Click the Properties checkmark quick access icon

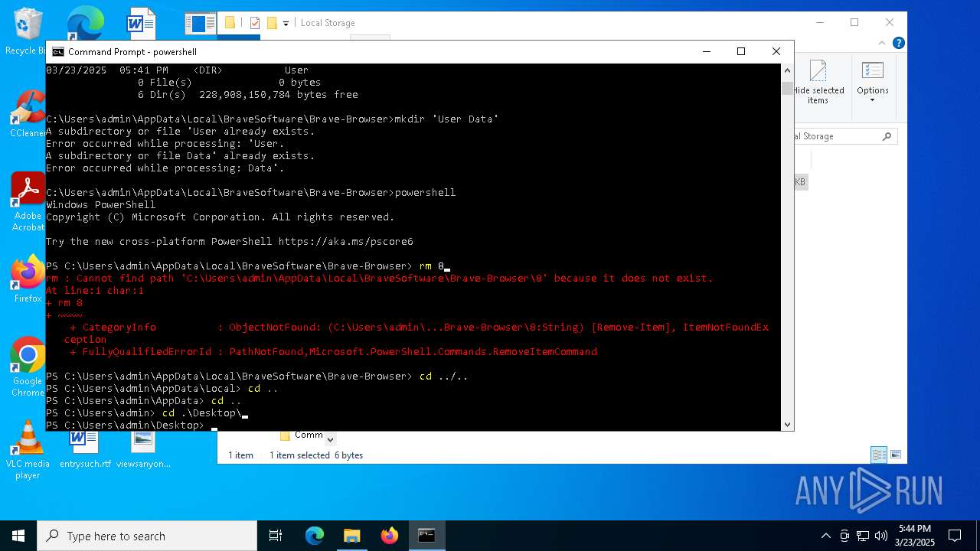click(255, 23)
